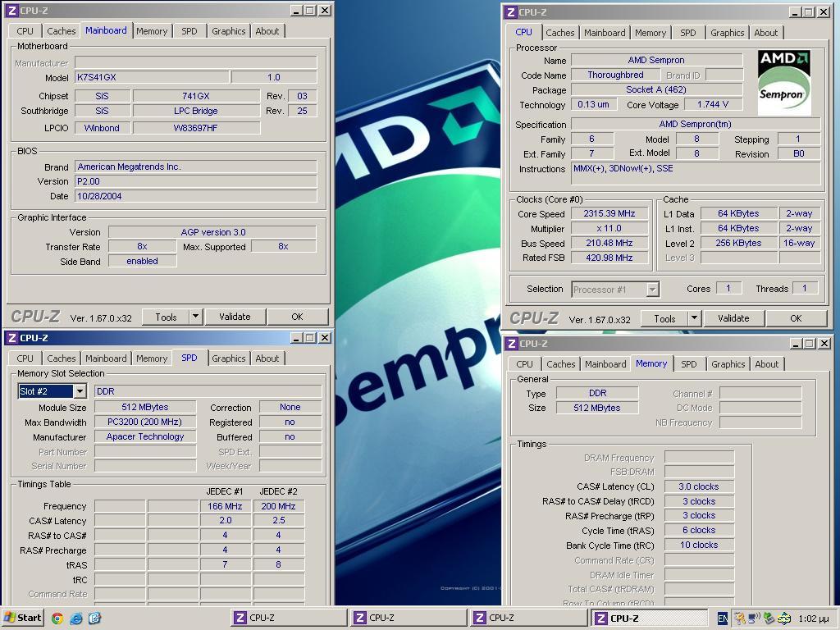Click the BIOS date 10/28/2004 field
This screenshot has width=840, height=630.
pos(195,196)
